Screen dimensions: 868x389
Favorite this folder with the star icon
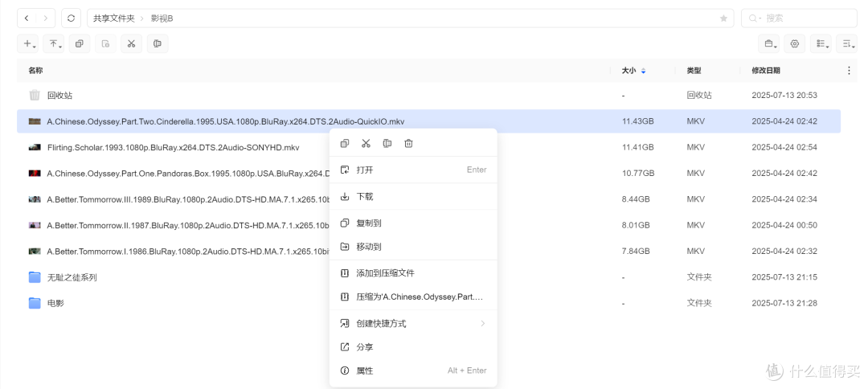pyautogui.click(x=723, y=18)
